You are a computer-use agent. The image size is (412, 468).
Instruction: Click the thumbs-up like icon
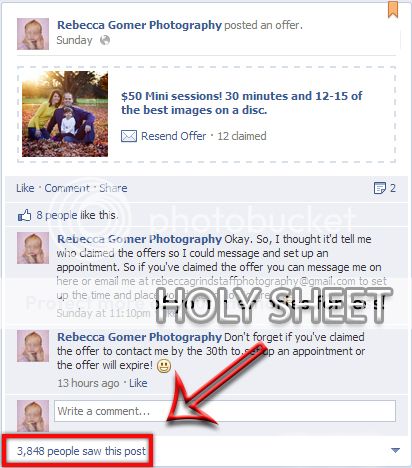[x=24, y=216]
